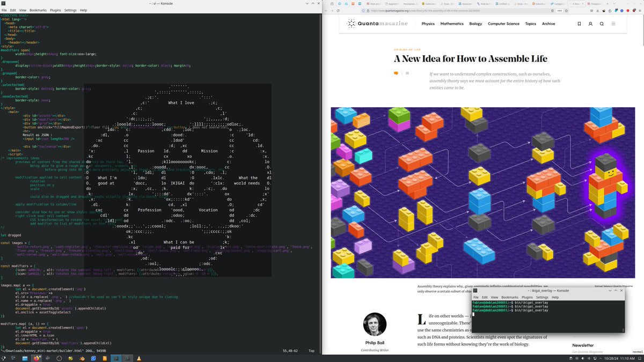The width and height of the screenshot is (644, 362).
Task: Open the Archive navigation link
Action: [548, 24]
